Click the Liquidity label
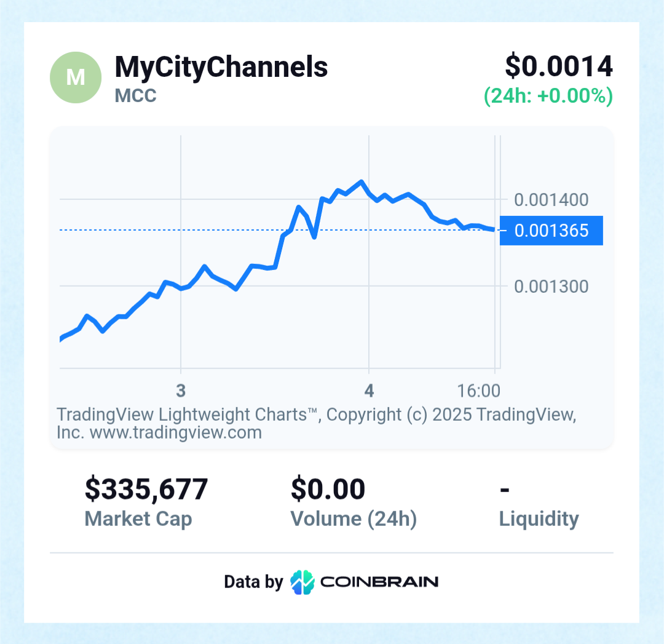This screenshot has height=644, width=664. [539, 519]
